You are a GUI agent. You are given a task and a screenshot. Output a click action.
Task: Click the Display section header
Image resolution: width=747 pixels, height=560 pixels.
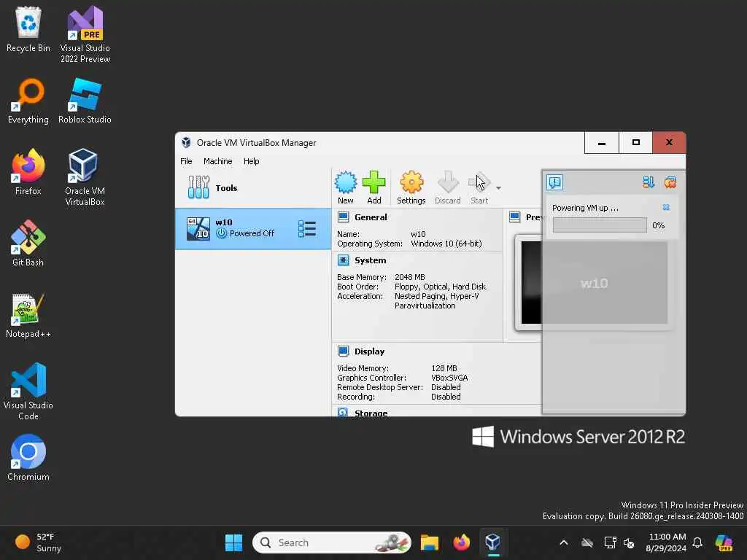click(369, 351)
